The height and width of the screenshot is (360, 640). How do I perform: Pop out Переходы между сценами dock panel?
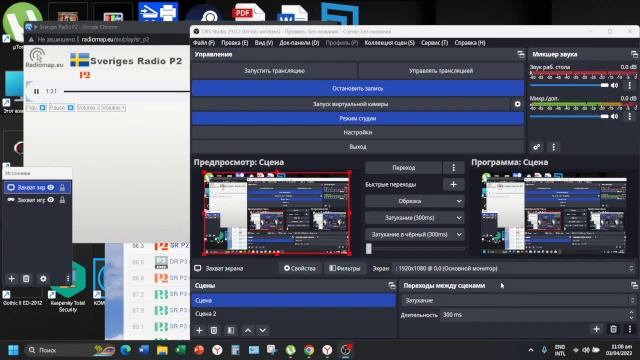pyautogui.click(x=634, y=286)
